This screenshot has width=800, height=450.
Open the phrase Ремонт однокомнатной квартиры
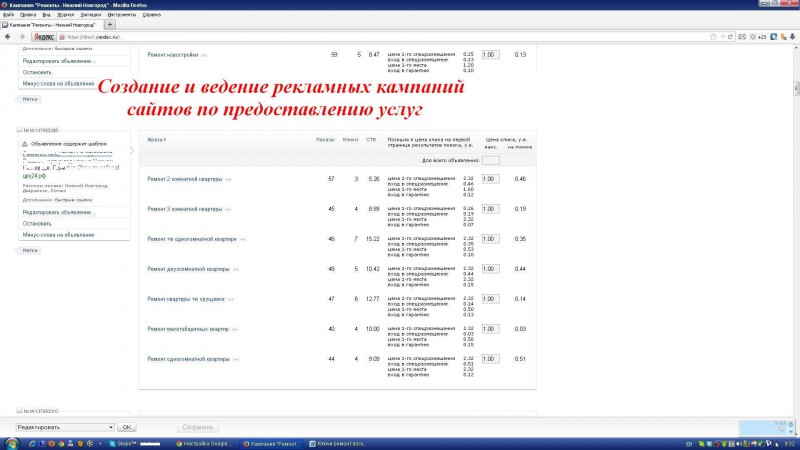click(x=188, y=359)
